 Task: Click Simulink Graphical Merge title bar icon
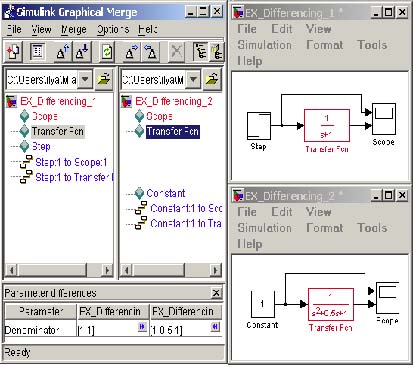[10, 12]
